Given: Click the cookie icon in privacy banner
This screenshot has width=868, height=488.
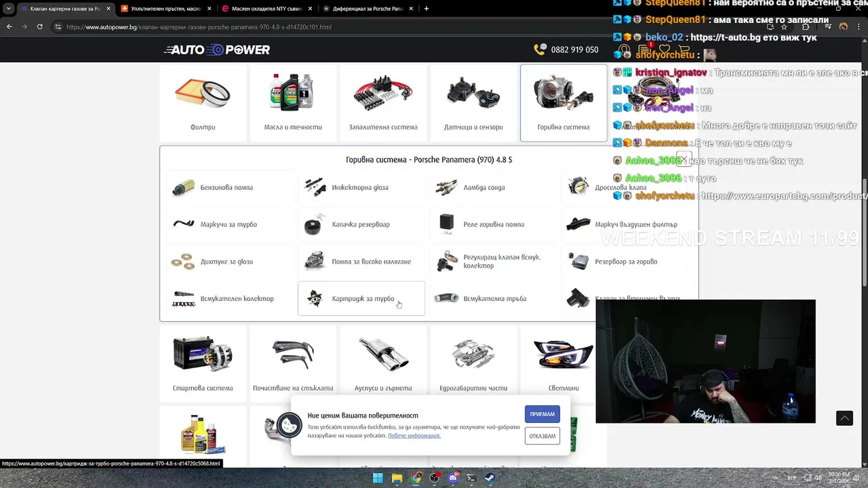Looking at the screenshot, I should (x=290, y=425).
